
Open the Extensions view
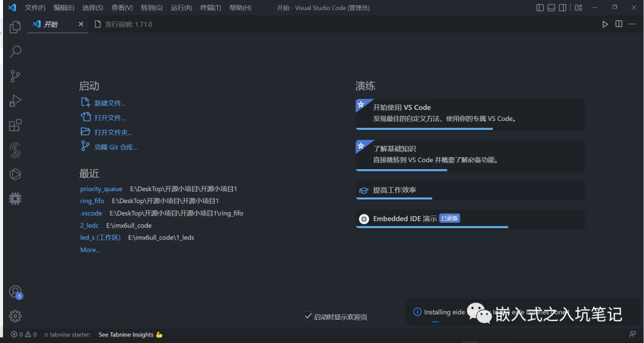coord(14,125)
